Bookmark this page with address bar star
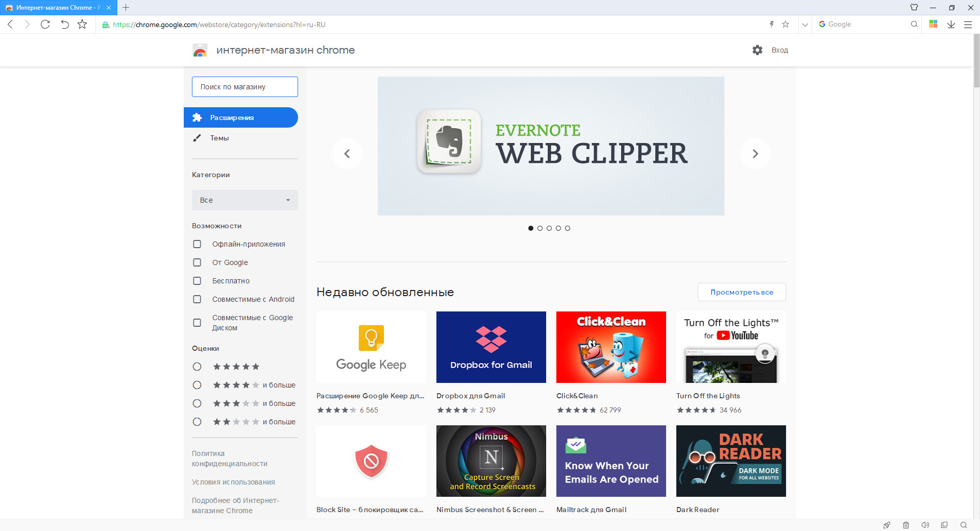This screenshot has height=531, width=980. tap(786, 24)
